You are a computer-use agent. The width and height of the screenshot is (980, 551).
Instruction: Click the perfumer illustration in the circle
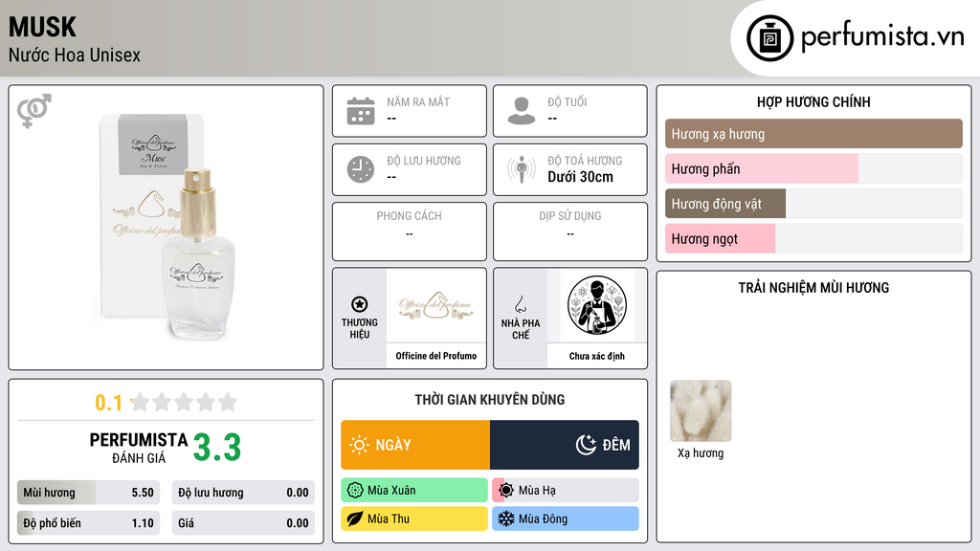tap(597, 305)
